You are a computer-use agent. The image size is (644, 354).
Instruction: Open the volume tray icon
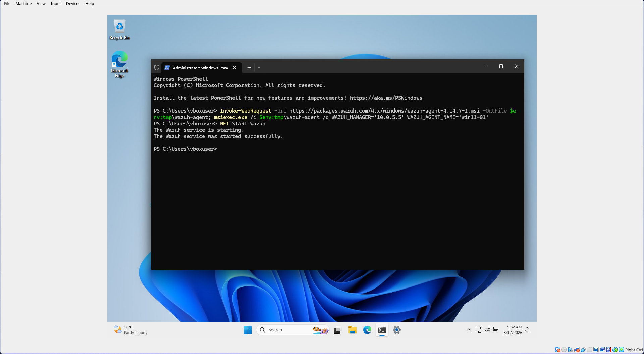[x=487, y=330]
